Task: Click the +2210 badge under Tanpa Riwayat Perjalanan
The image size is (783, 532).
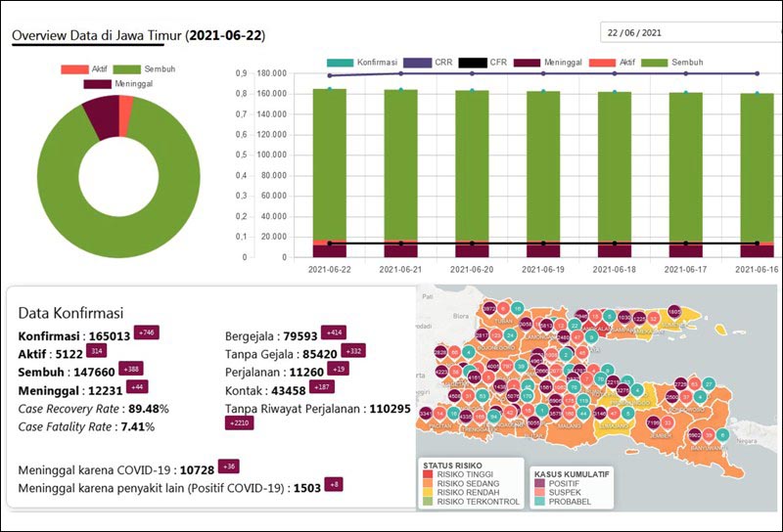Action: 239,422
